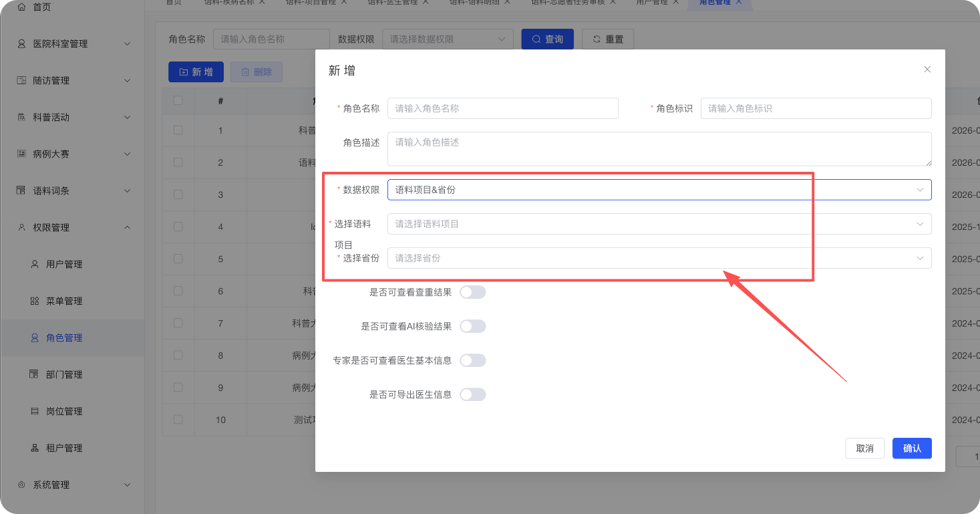This screenshot has height=514, width=980.
Task: Expand 医院科室管理 using its chevron
Action: coord(128,43)
